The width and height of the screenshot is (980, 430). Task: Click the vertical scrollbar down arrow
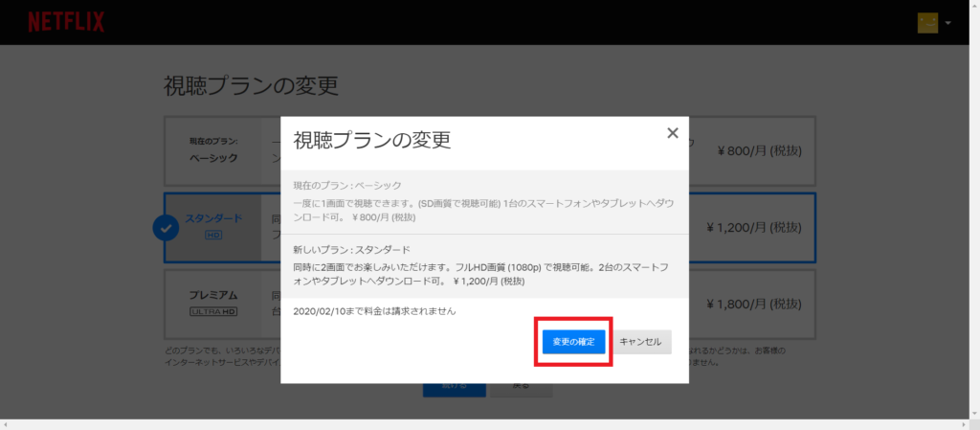(x=974, y=414)
